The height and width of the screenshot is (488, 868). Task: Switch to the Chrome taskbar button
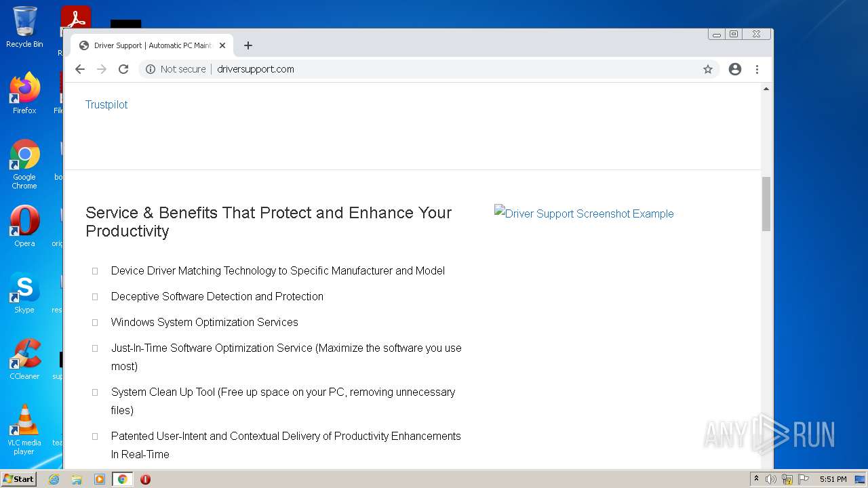click(122, 479)
